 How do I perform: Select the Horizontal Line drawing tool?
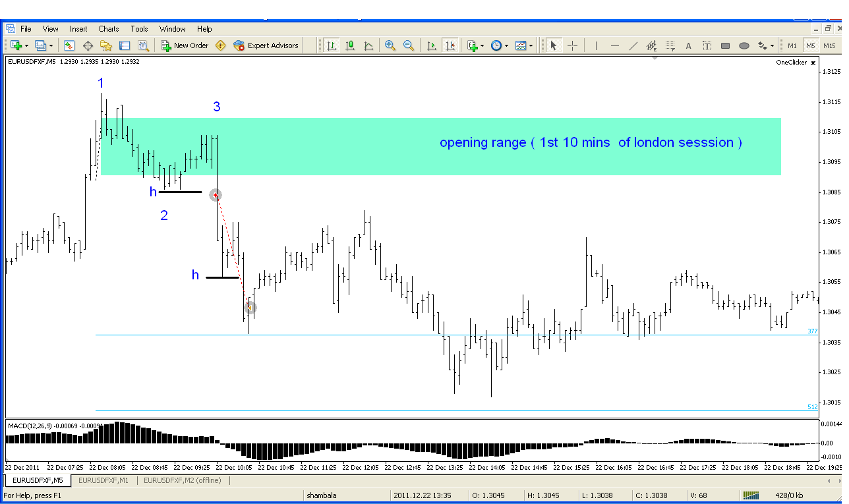coord(614,45)
